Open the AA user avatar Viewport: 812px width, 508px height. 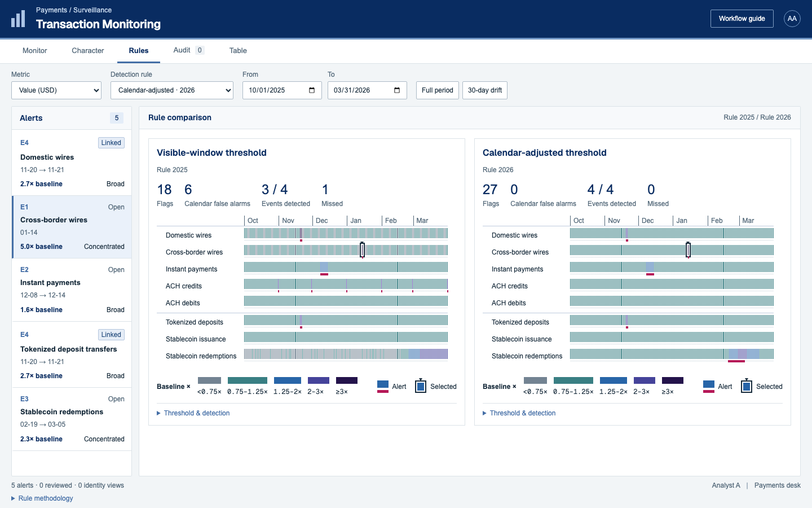[792, 19]
